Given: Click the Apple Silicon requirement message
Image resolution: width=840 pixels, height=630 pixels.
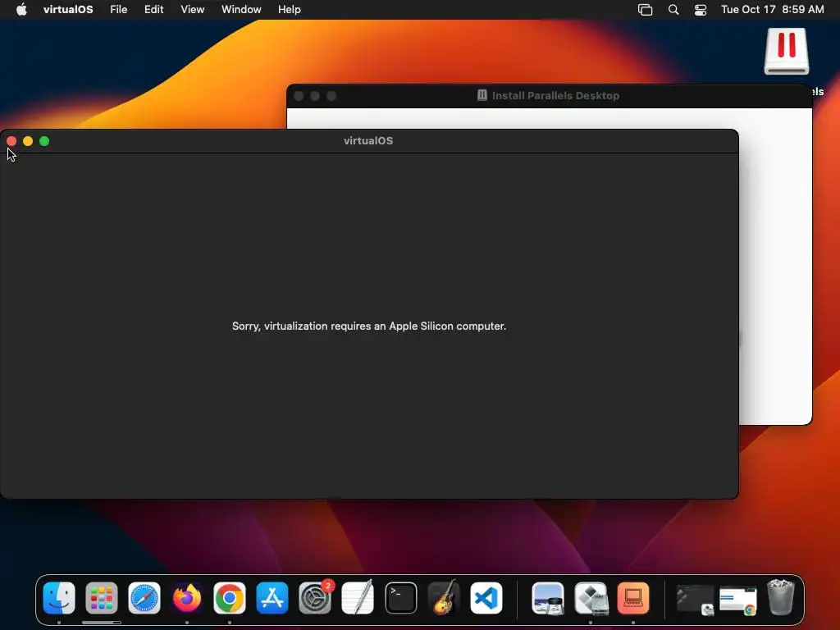Looking at the screenshot, I should coord(369,326).
